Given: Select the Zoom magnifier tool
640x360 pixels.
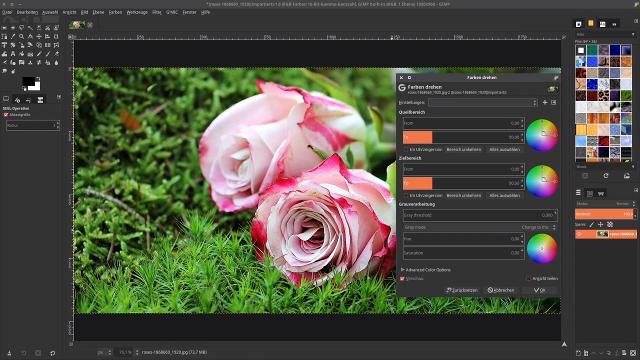Looking at the screenshot, I should [22, 36].
